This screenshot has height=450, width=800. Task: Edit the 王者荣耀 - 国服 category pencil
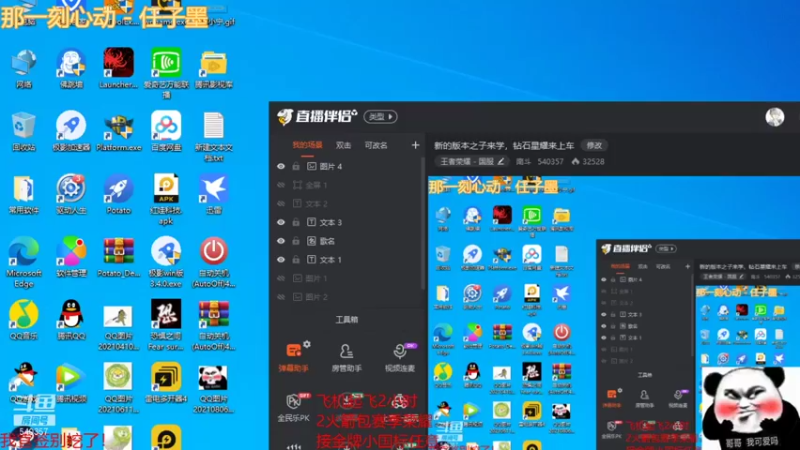click(501, 161)
